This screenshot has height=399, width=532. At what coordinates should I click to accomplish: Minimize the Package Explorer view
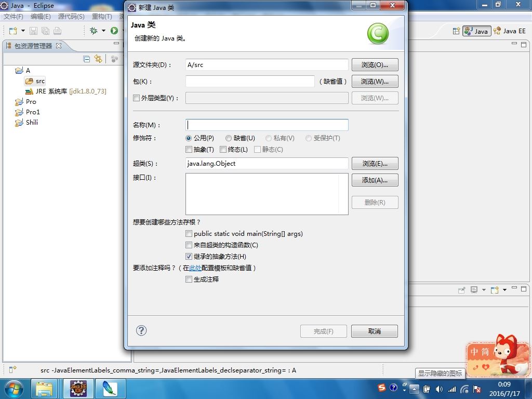coord(116,44)
